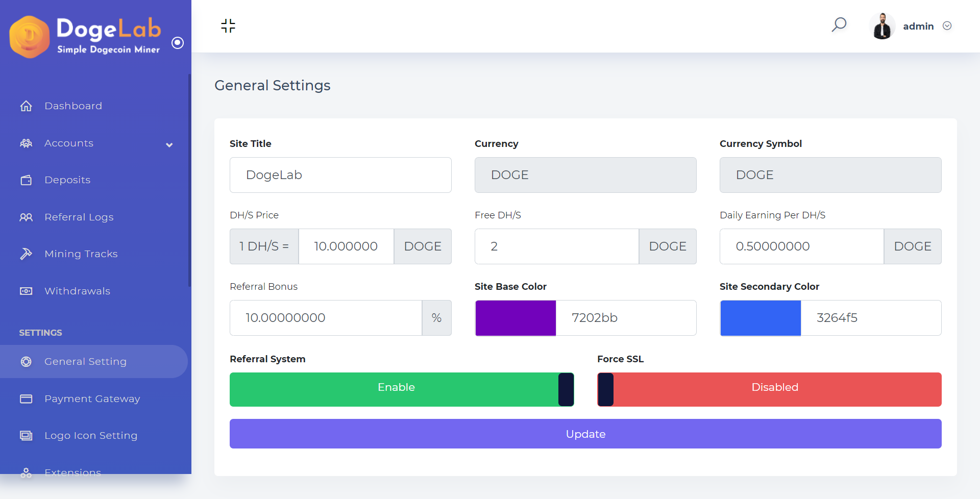The width and height of the screenshot is (980, 499).
Task: Open the admin dropdown arrow
Action: [x=947, y=26]
